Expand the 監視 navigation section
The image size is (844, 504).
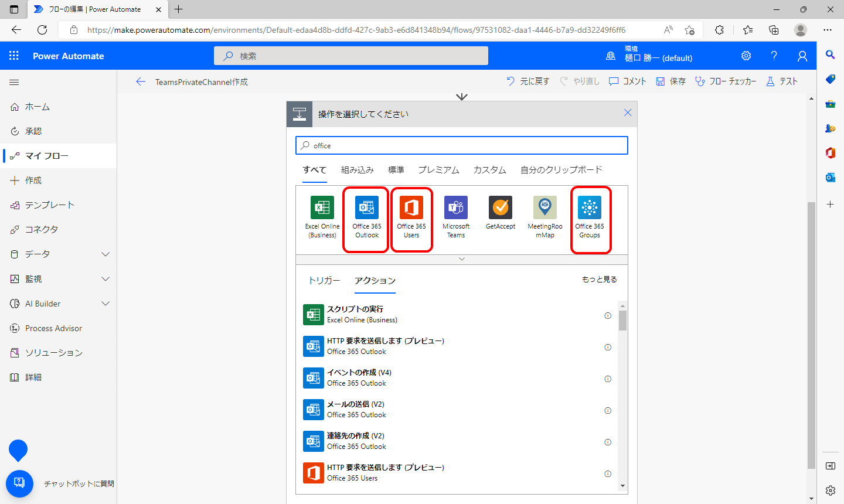105,279
